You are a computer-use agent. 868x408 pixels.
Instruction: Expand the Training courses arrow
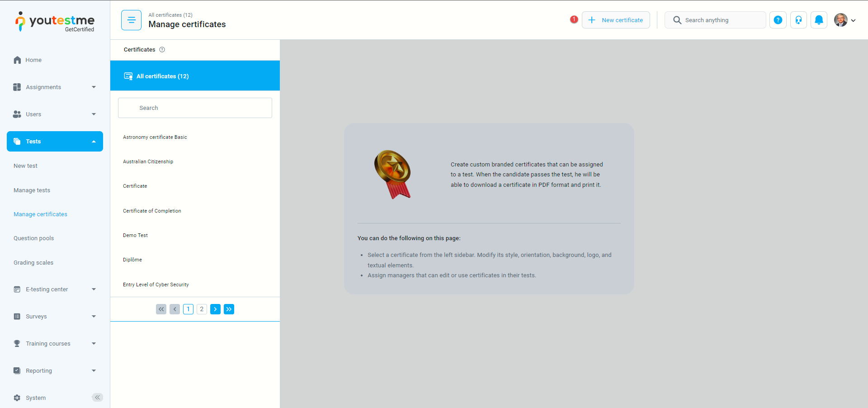(x=94, y=344)
